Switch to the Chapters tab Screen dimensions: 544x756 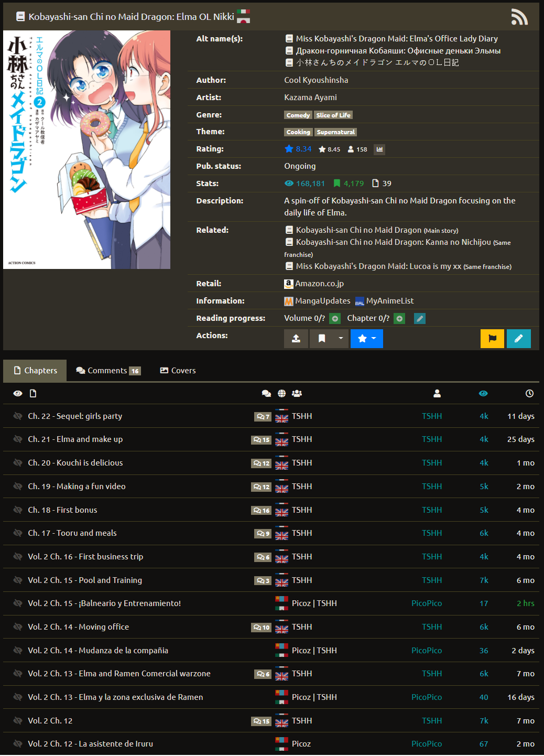click(x=35, y=371)
